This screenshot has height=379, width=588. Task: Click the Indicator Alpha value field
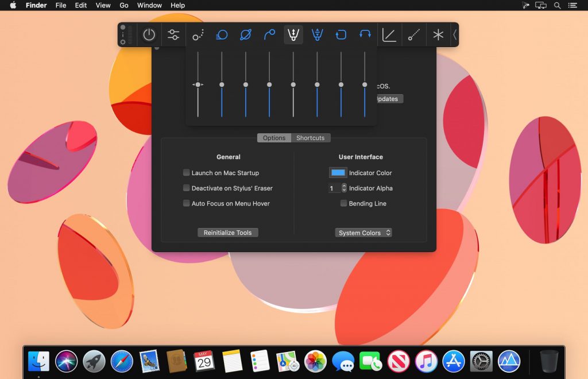pyautogui.click(x=334, y=188)
